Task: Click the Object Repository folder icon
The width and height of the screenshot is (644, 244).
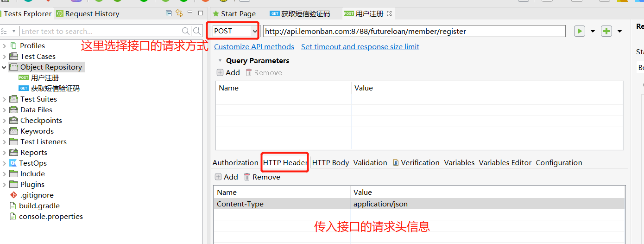Action: coord(13,67)
